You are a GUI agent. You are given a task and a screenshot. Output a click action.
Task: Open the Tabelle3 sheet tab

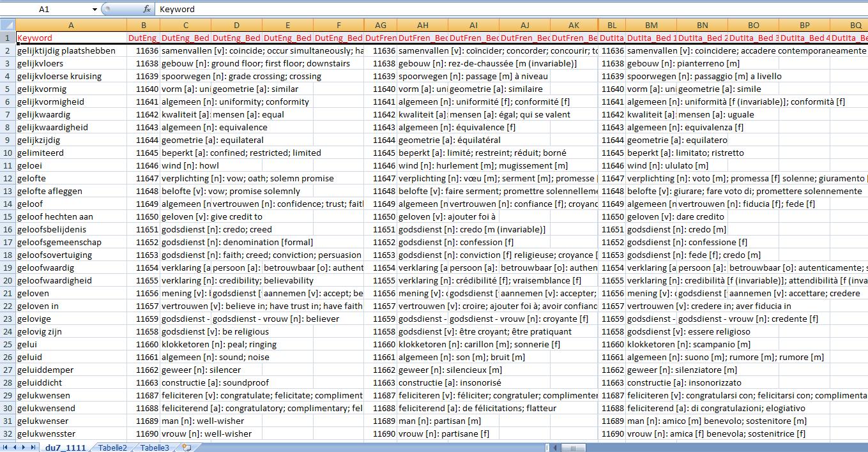click(155, 448)
